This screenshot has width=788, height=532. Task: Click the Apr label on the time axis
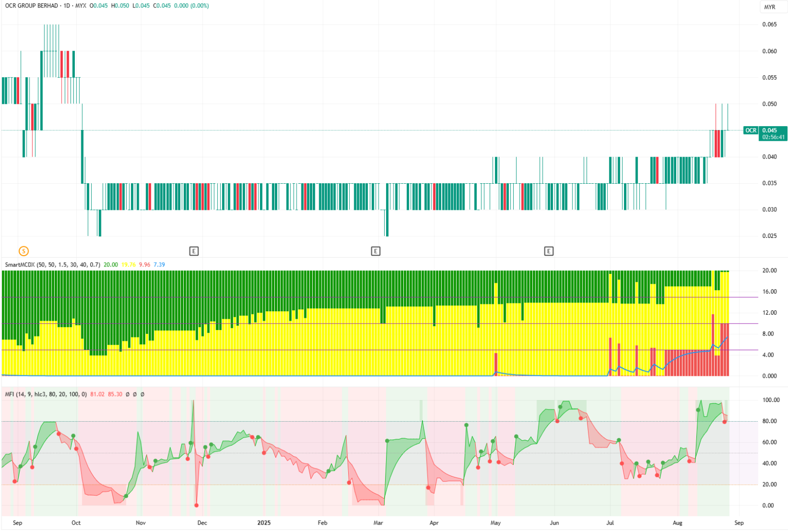434,523
